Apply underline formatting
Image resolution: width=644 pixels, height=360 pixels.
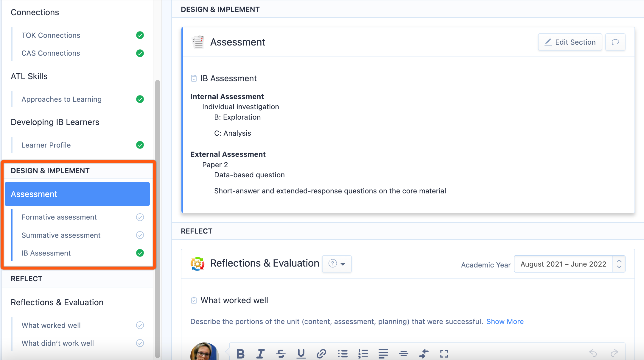tap(301, 354)
